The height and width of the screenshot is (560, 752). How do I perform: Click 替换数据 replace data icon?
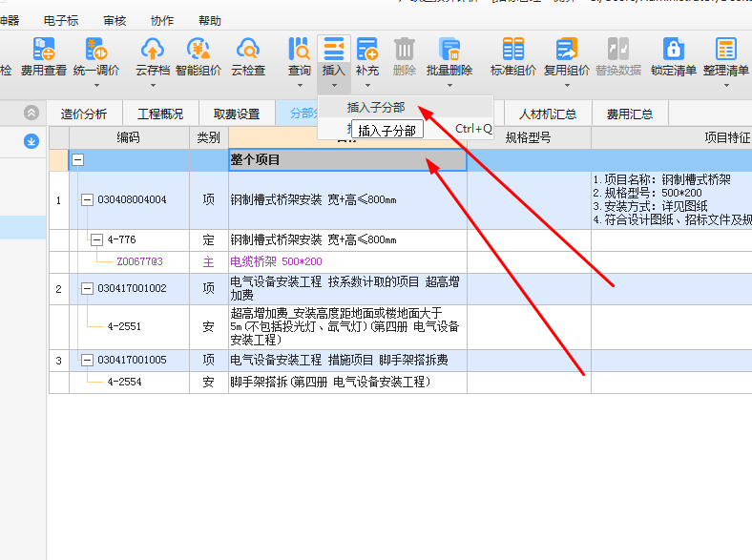point(618,49)
